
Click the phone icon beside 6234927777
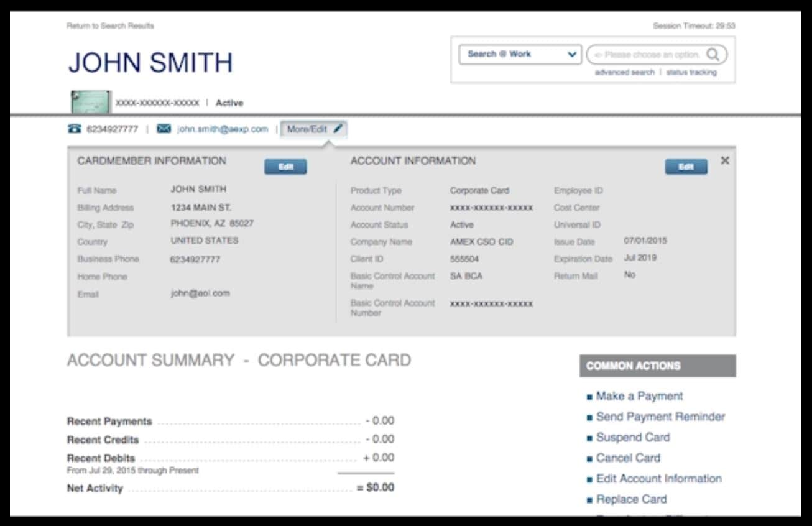coord(73,129)
